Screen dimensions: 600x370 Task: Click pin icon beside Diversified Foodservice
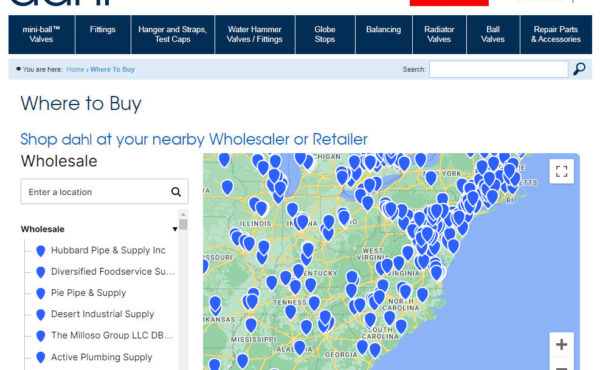click(x=41, y=272)
